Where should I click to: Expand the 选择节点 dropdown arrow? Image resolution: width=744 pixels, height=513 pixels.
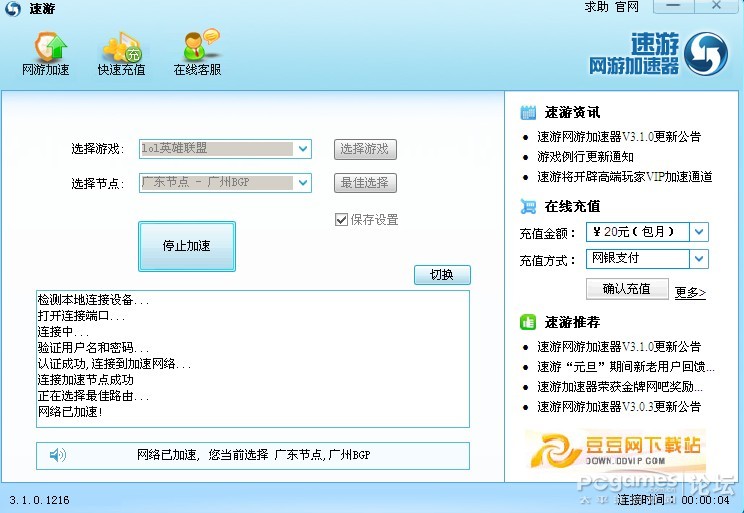(303, 183)
